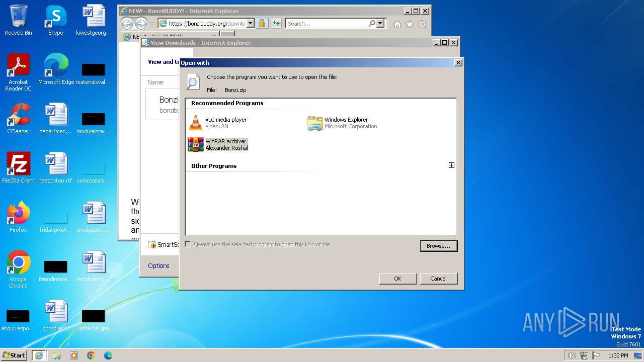This screenshot has width=644, height=362.
Task: Expand the Other Programs section
Action: pos(451,165)
